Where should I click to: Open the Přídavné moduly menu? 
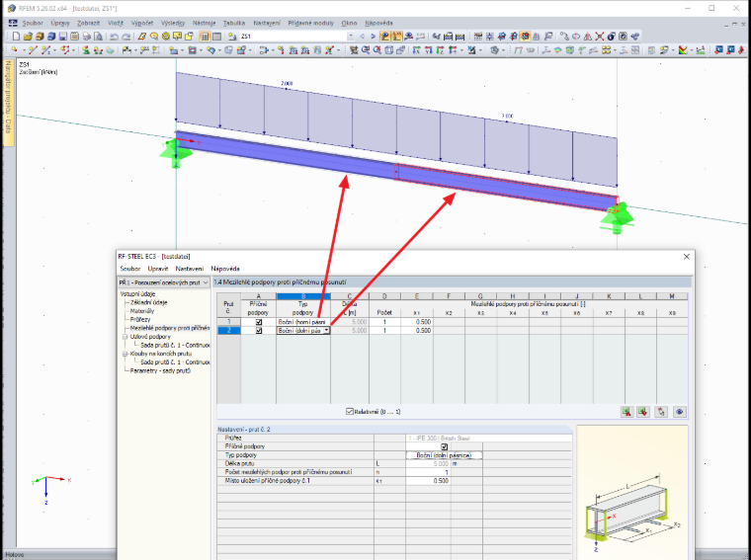pos(311,23)
